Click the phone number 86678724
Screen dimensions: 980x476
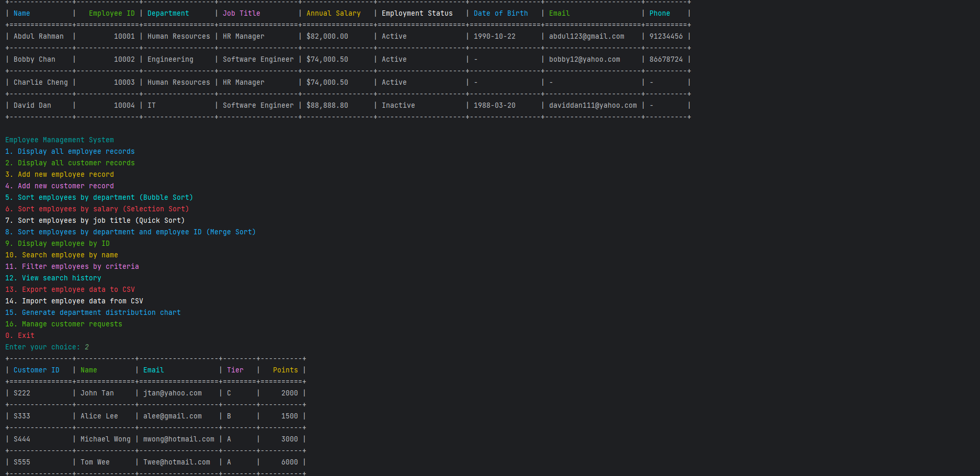pyautogui.click(x=666, y=59)
